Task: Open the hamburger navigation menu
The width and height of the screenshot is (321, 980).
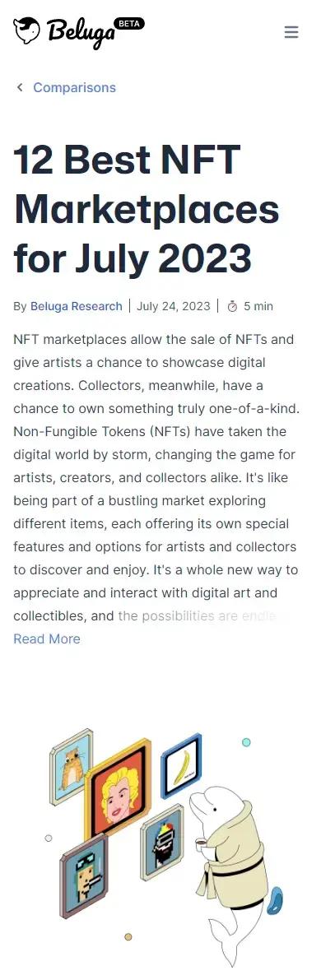Action: (291, 32)
